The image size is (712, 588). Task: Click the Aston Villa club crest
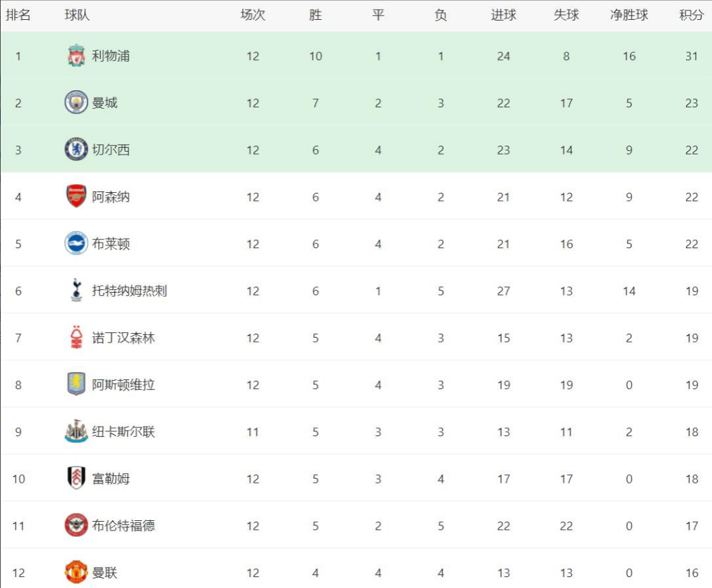(x=77, y=384)
